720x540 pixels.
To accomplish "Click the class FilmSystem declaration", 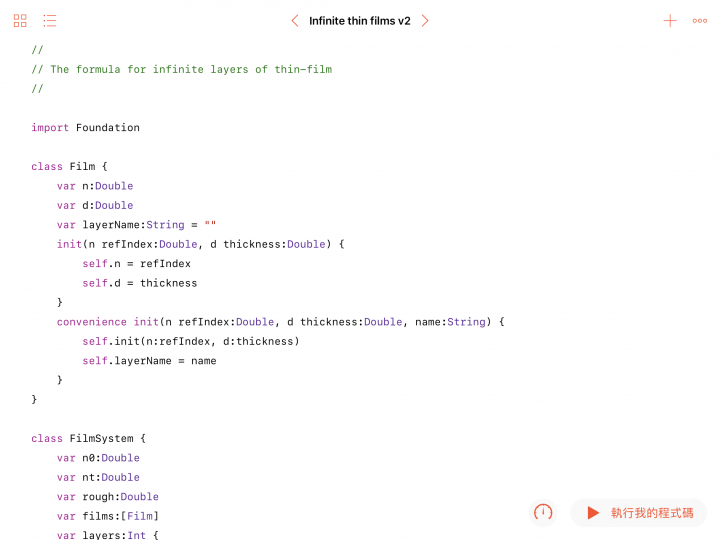I will (89, 439).
